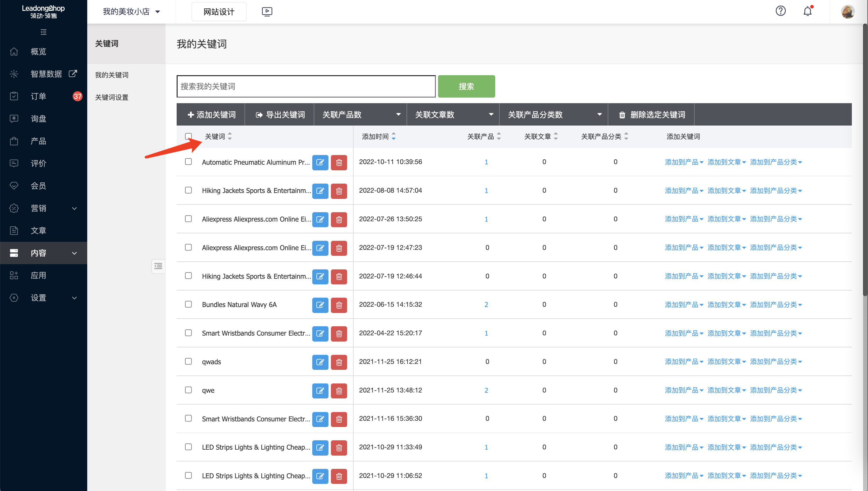This screenshot has width=868, height=491.
Task: Go to 订单 in the sidebar
Action: (38, 96)
